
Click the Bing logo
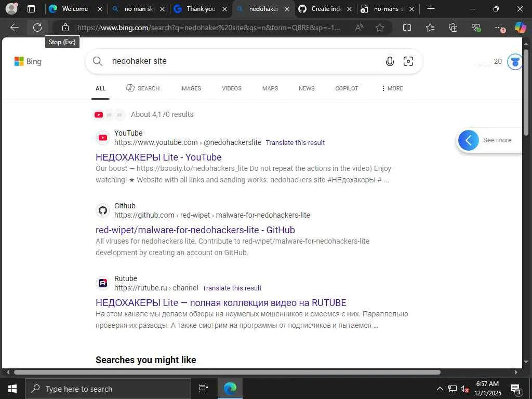click(28, 61)
